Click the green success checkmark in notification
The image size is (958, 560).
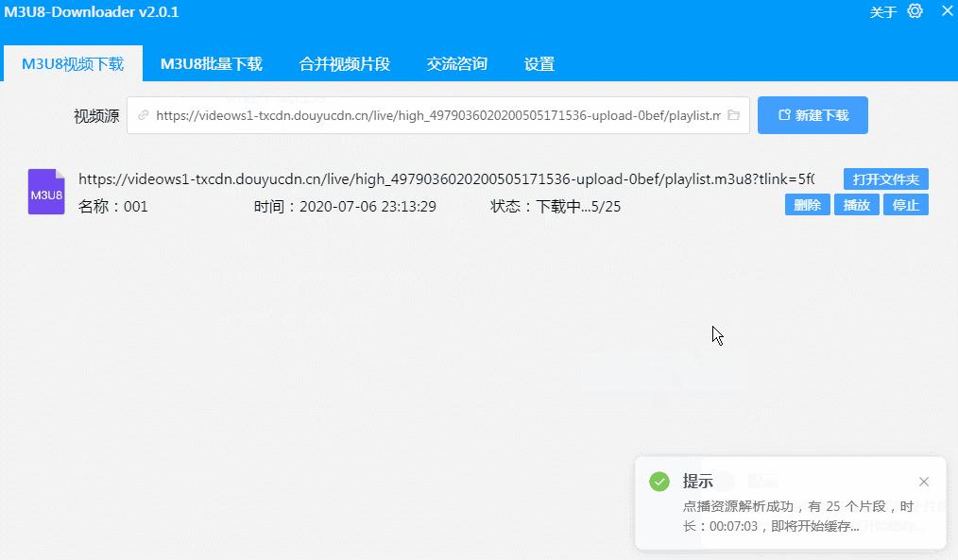point(659,482)
